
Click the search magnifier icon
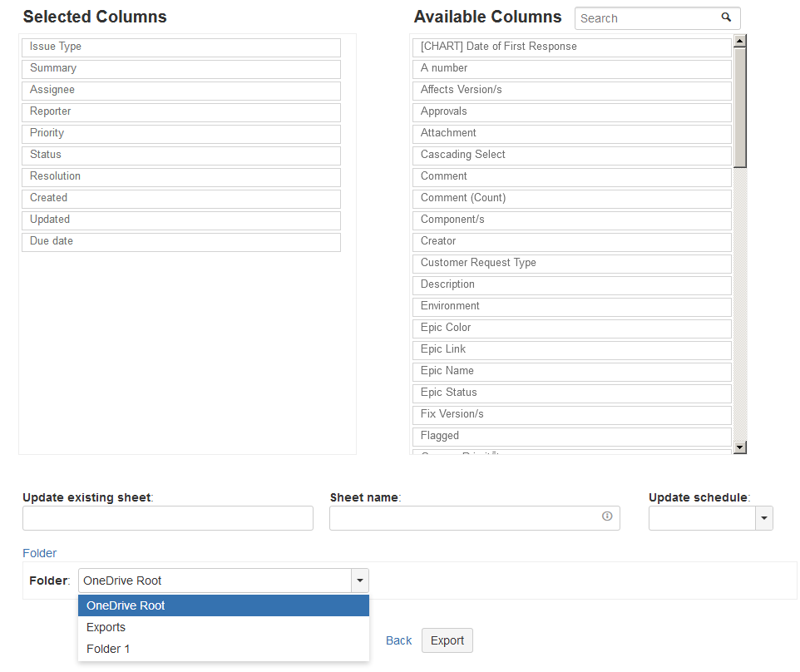pyautogui.click(x=726, y=17)
